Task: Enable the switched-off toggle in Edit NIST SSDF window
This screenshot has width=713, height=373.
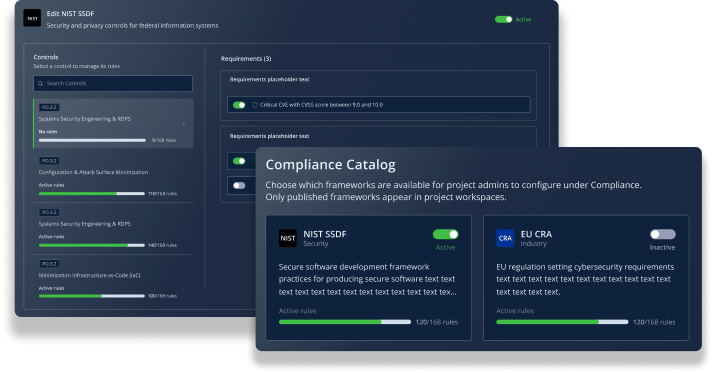Action: 239,186
